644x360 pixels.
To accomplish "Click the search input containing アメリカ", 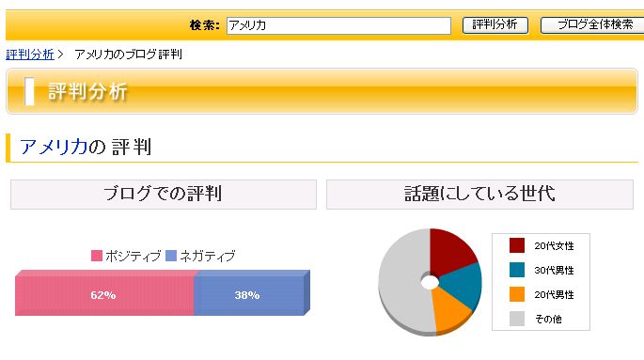I will 338,25.
